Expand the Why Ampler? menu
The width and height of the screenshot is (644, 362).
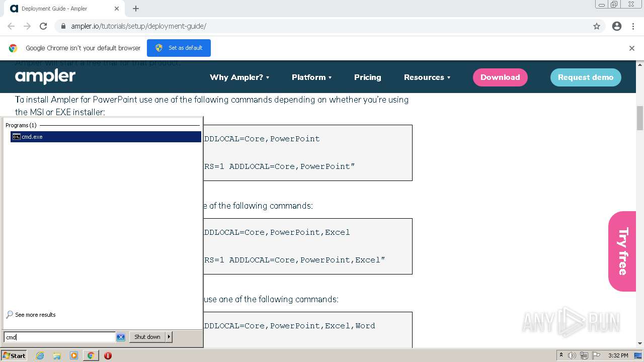239,77
